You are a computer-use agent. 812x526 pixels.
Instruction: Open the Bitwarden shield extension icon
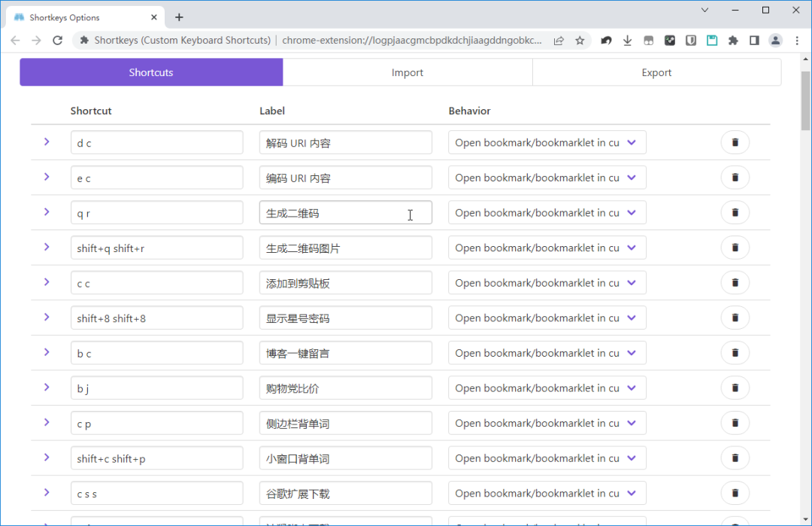(x=691, y=41)
